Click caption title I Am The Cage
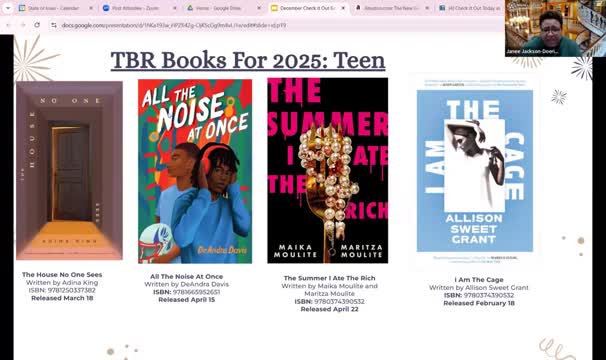The image size is (606, 360). [x=479, y=280]
